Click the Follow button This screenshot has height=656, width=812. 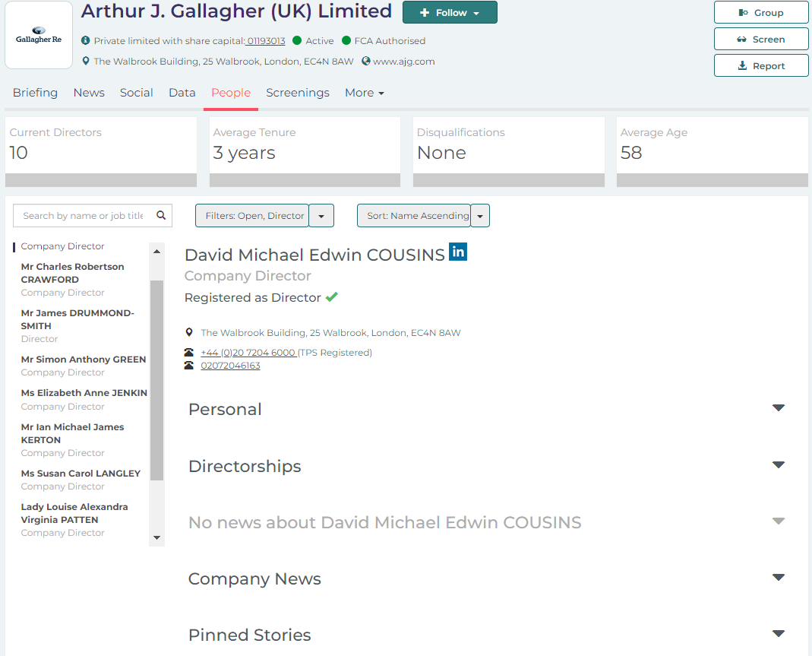coord(450,12)
